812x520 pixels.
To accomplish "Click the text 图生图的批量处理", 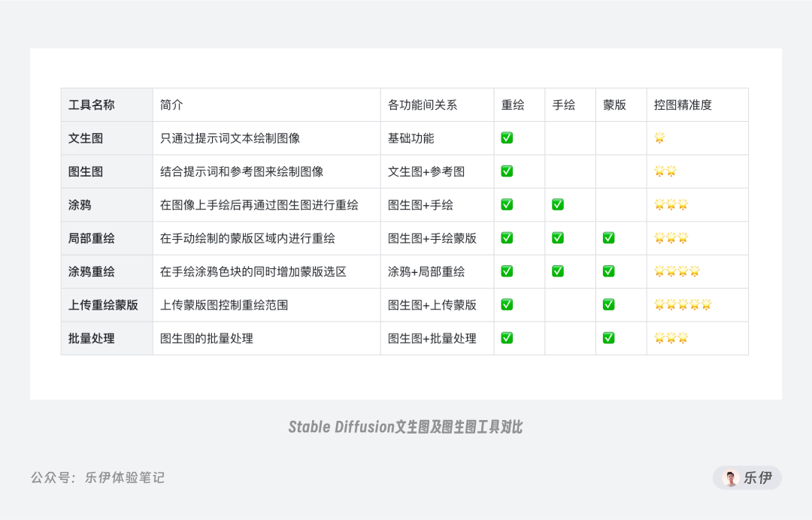I will point(207,338).
